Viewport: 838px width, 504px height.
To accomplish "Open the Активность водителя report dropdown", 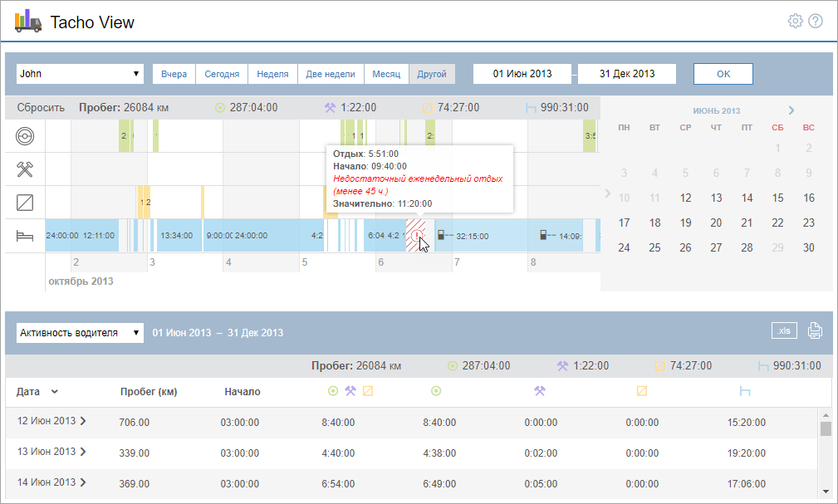I will tap(80, 333).
